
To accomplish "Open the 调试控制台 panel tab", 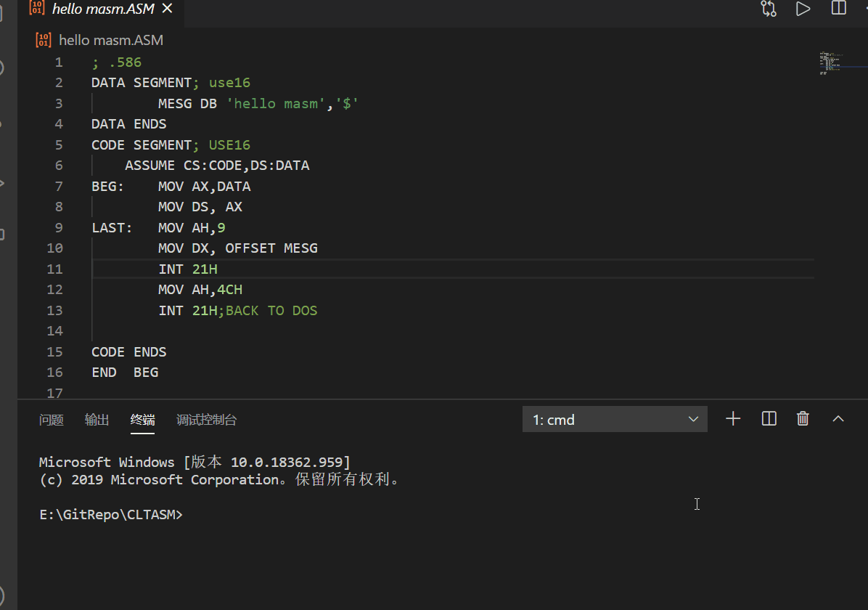I will (207, 420).
